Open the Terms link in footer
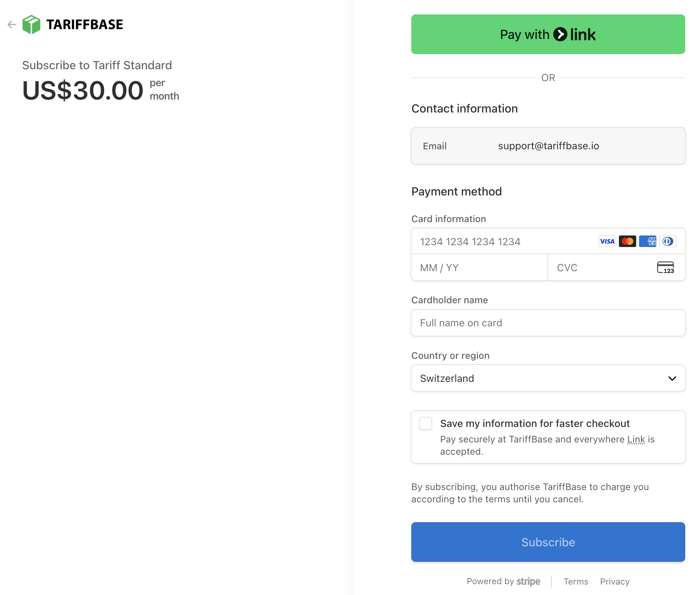 576,581
